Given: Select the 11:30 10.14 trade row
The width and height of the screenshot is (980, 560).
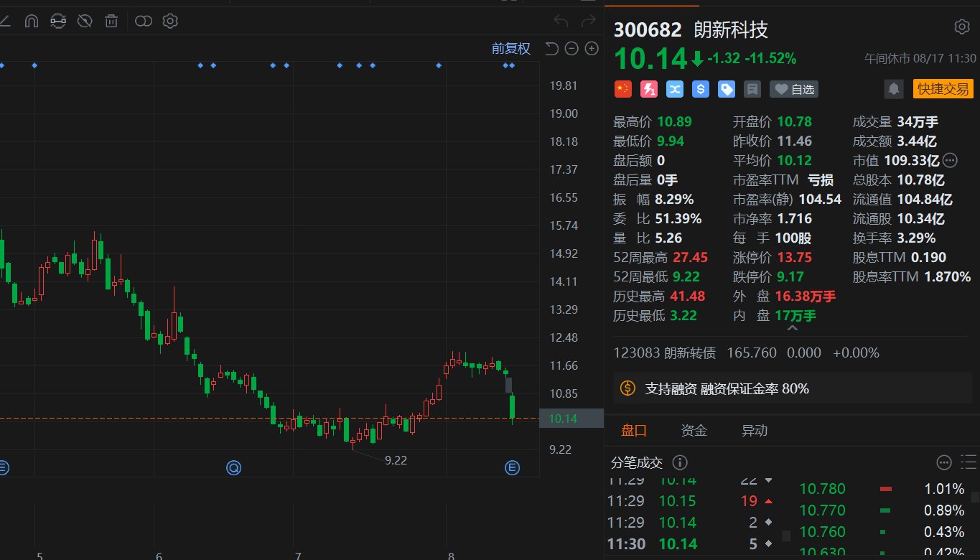Looking at the screenshot, I should point(689,543).
